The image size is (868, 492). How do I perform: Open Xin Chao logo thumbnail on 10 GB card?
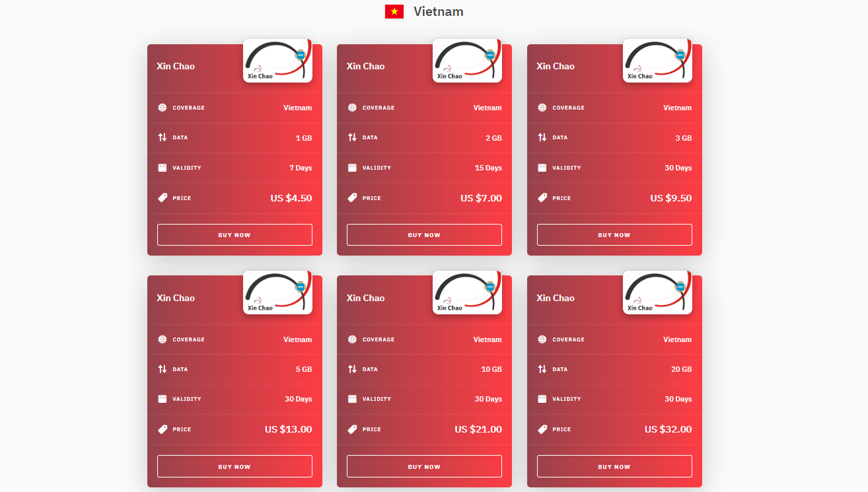467,293
